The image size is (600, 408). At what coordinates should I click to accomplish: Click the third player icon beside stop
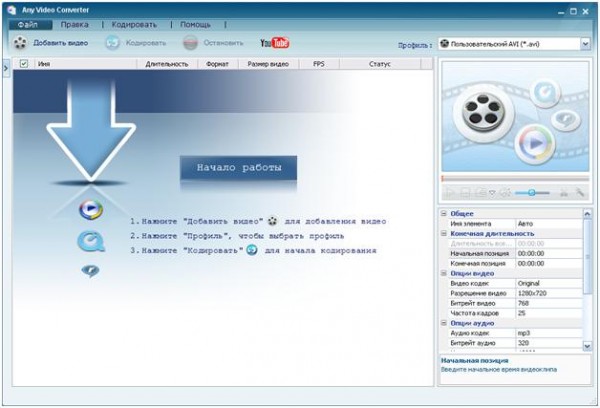(x=480, y=193)
